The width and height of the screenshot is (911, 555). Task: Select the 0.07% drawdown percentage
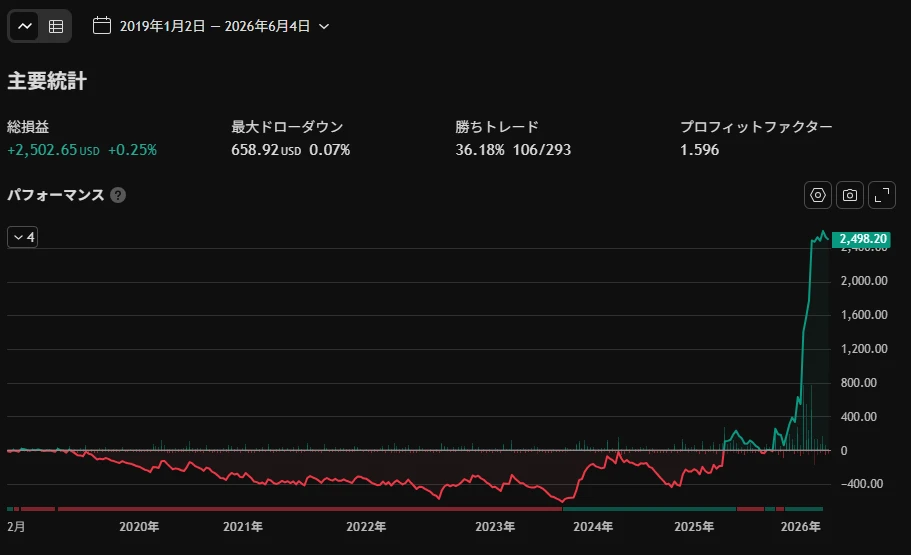[329, 150]
